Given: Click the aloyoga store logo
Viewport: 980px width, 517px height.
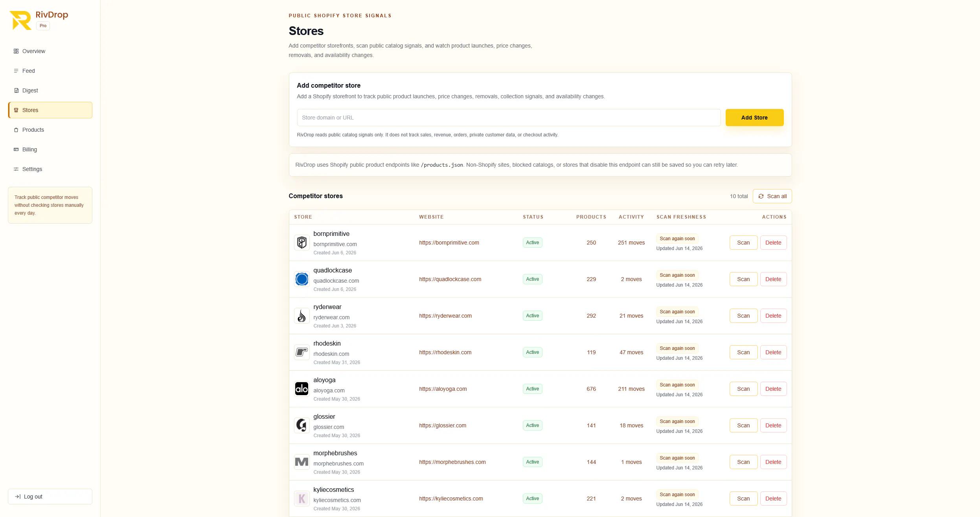Looking at the screenshot, I should point(302,389).
